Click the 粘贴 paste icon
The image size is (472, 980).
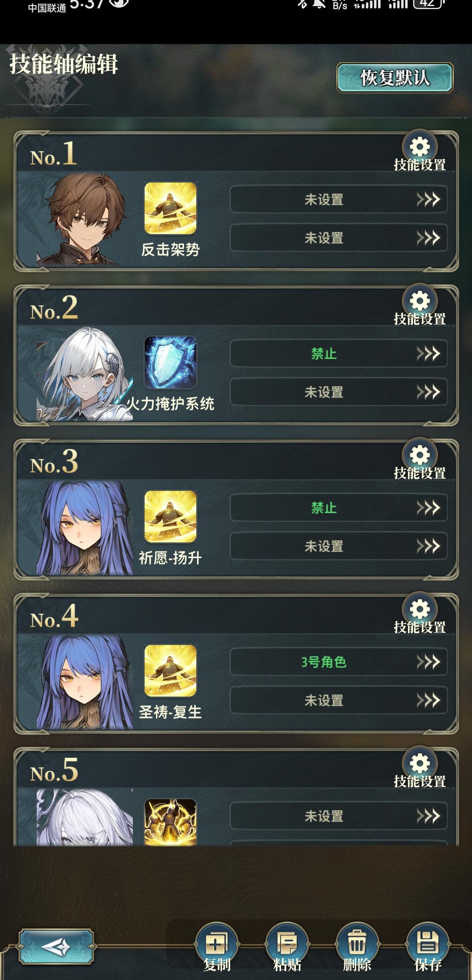click(x=287, y=943)
